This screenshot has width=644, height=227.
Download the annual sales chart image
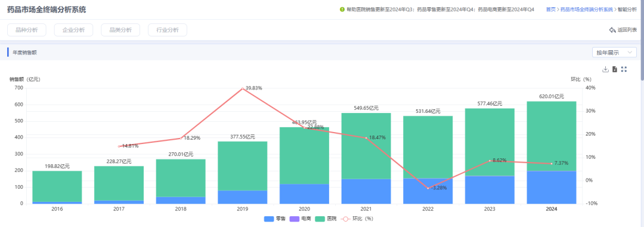point(605,69)
